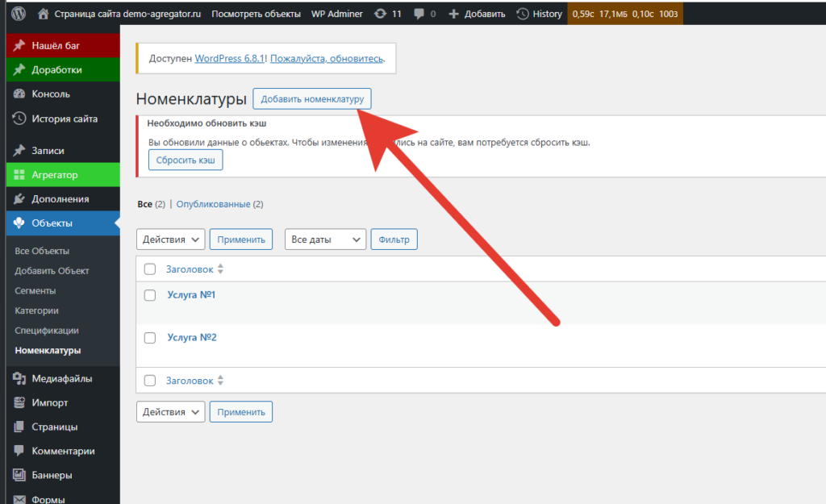Tick the checkbox for Услуга №2

click(149, 338)
